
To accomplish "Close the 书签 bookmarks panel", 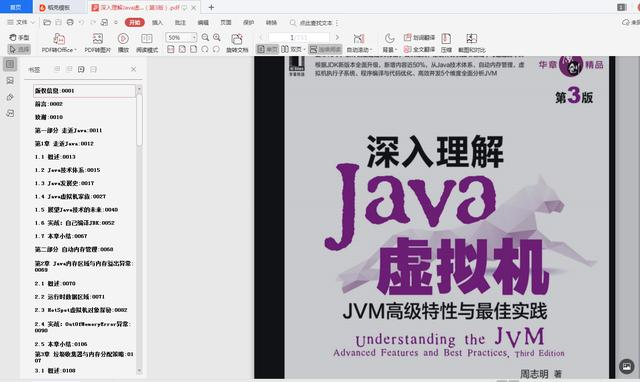I will coord(133,69).
